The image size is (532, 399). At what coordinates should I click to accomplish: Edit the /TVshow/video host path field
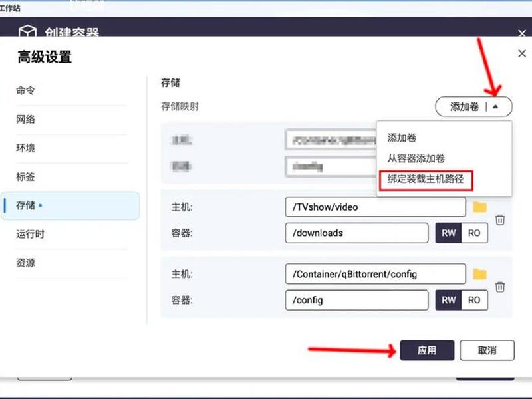click(375, 207)
